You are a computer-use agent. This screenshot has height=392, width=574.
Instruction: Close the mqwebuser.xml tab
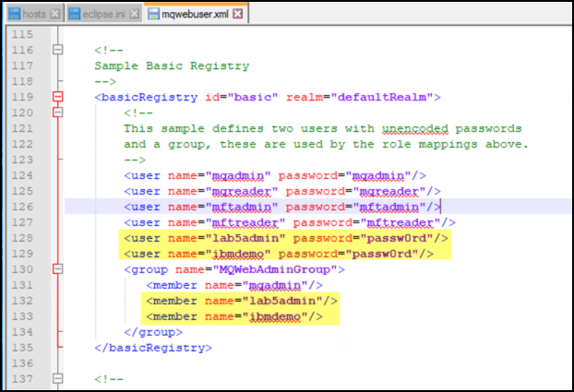pos(237,14)
